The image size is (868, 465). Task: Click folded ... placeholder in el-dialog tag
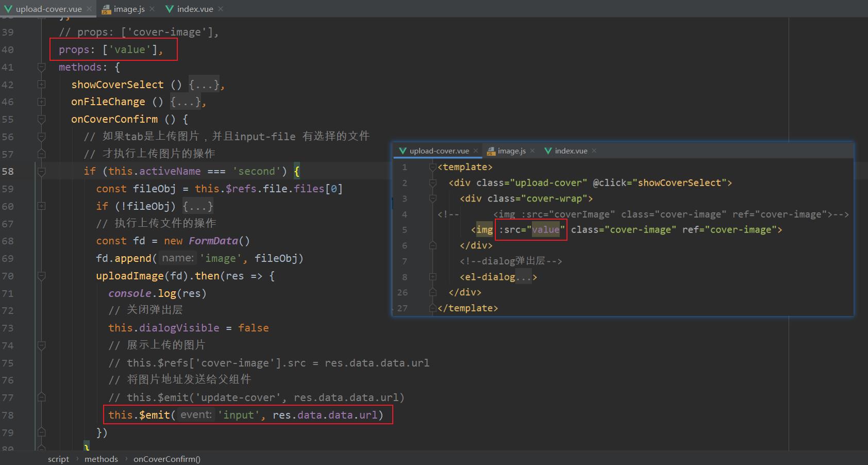[x=523, y=277]
